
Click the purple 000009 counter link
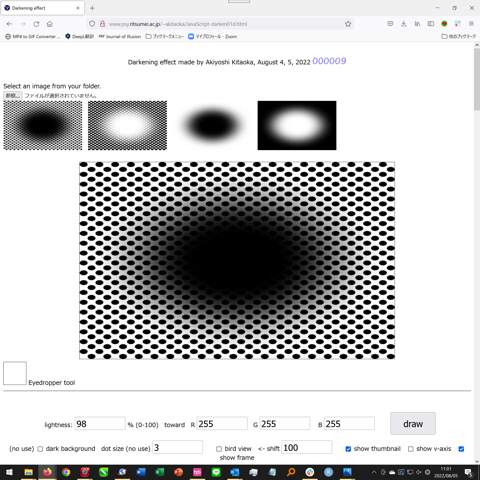[x=329, y=61]
